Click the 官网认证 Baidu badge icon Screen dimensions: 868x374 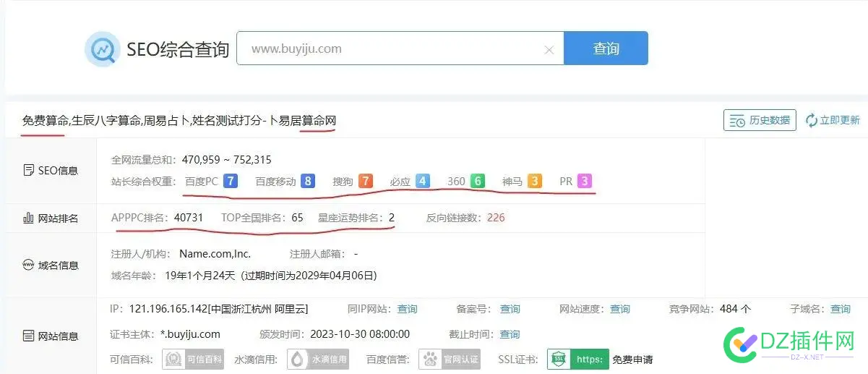450,359
